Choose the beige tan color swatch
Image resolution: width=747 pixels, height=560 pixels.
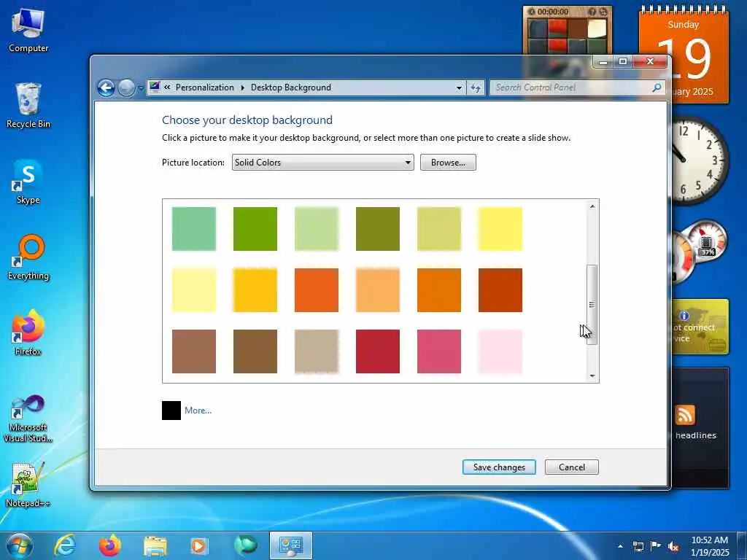coord(317,351)
